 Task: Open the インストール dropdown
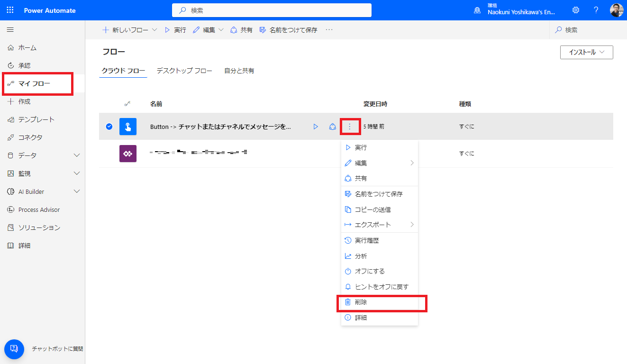(586, 52)
